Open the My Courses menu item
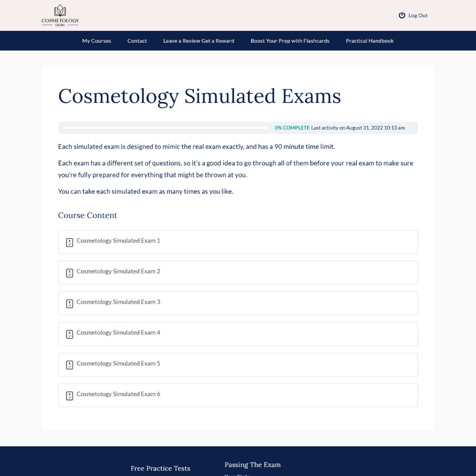The width and height of the screenshot is (476, 476). tap(96, 41)
